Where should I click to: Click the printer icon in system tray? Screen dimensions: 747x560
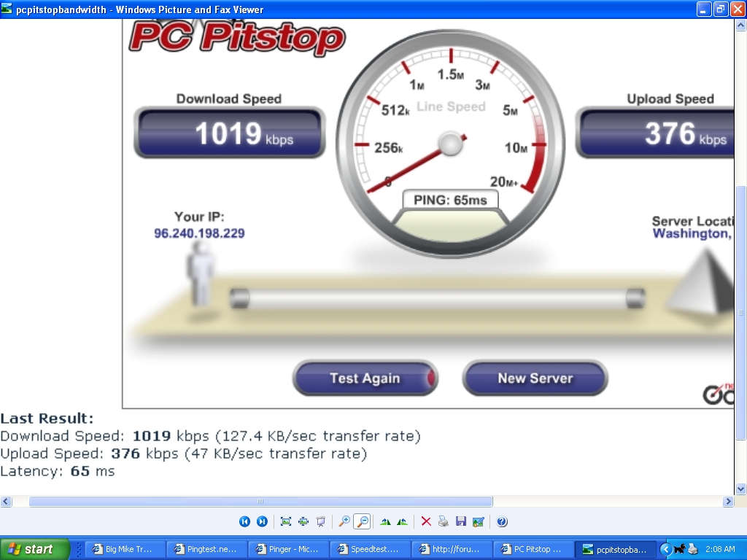(x=693, y=549)
